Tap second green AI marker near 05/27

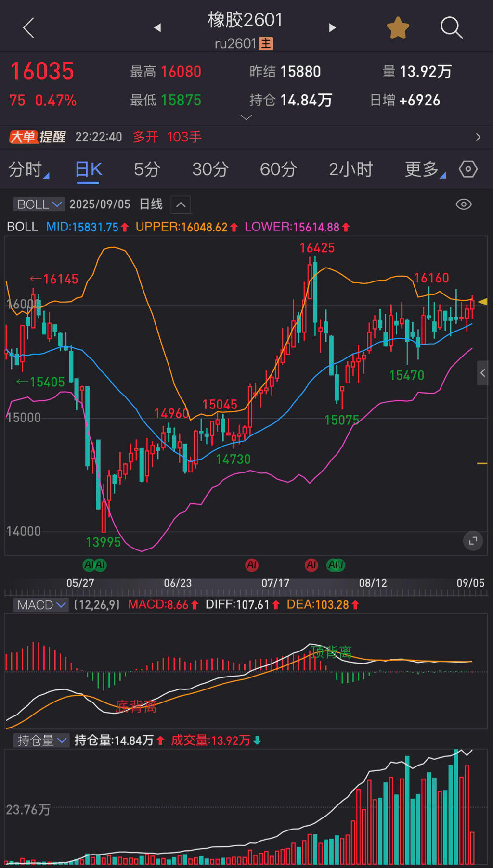(100, 565)
